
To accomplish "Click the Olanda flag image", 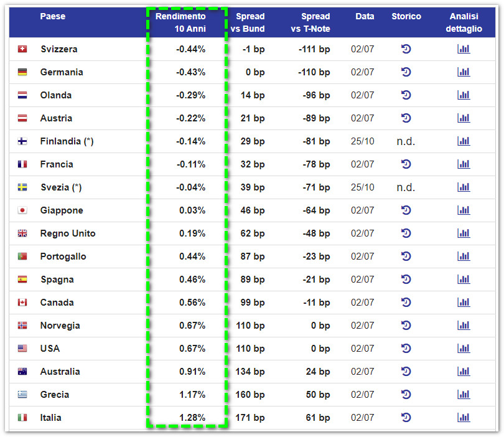I will click(x=22, y=95).
